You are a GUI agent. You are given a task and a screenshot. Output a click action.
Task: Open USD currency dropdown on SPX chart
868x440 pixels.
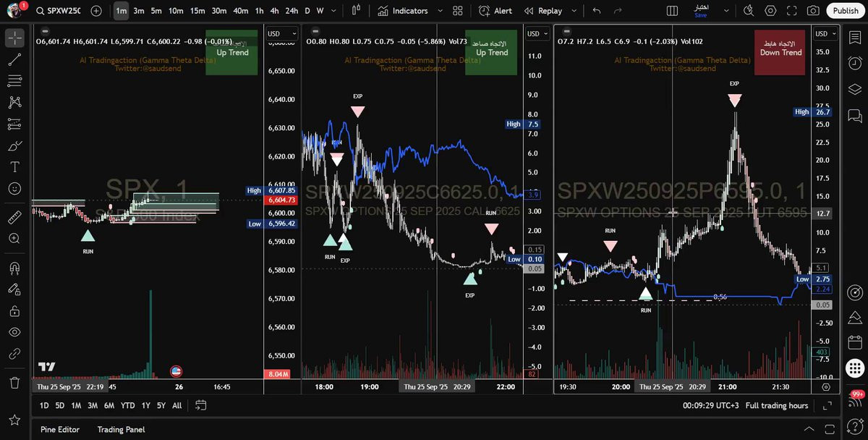281,34
